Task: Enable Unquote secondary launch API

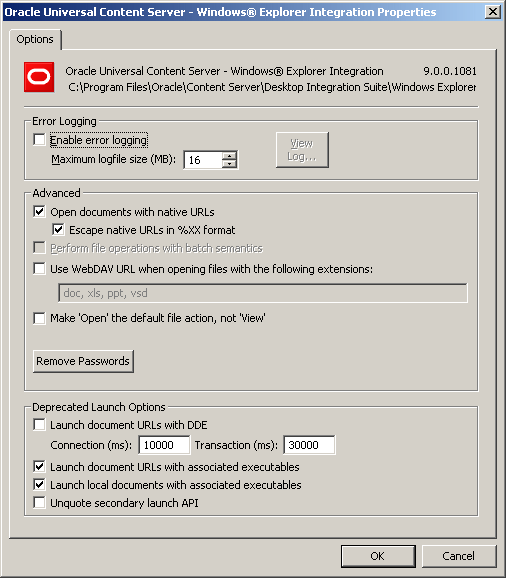Action: (39, 502)
